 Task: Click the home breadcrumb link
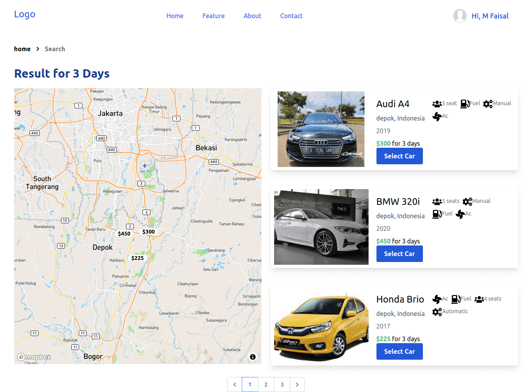click(x=22, y=49)
